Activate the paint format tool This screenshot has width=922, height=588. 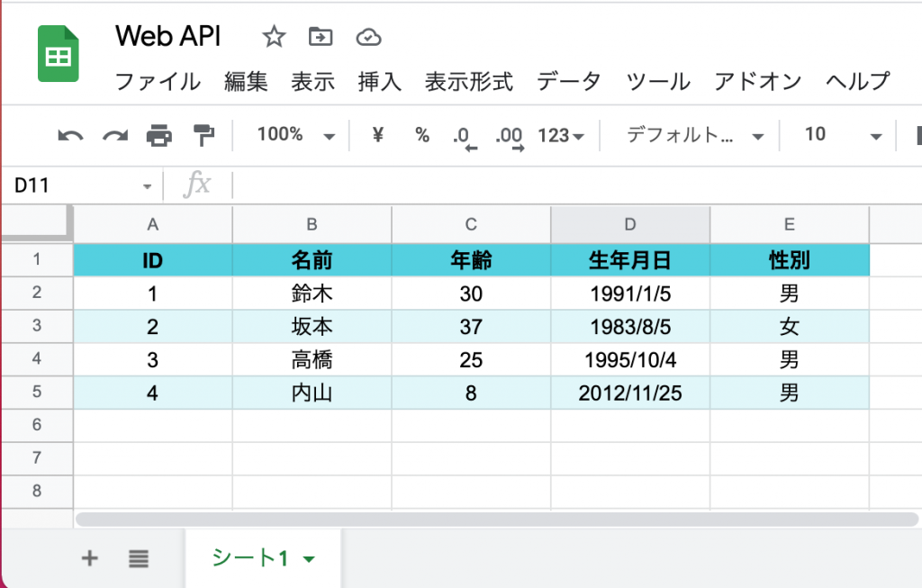pyautogui.click(x=203, y=135)
